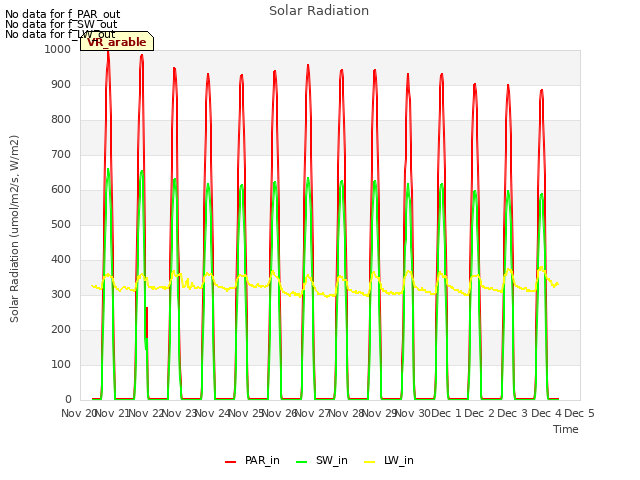Click the VR_arable annotation label
The height and width of the screenshot is (480, 640).
point(117,42)
